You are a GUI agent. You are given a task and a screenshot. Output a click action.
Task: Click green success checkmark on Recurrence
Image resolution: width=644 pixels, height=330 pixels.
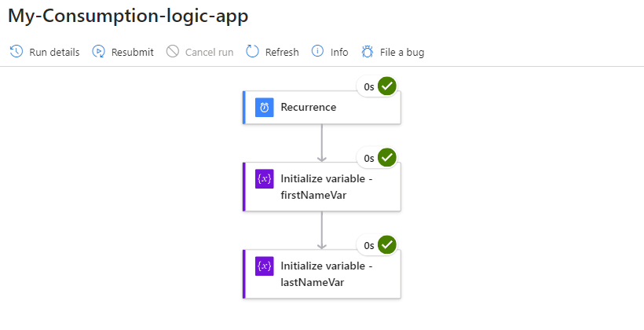pos(386,86)
